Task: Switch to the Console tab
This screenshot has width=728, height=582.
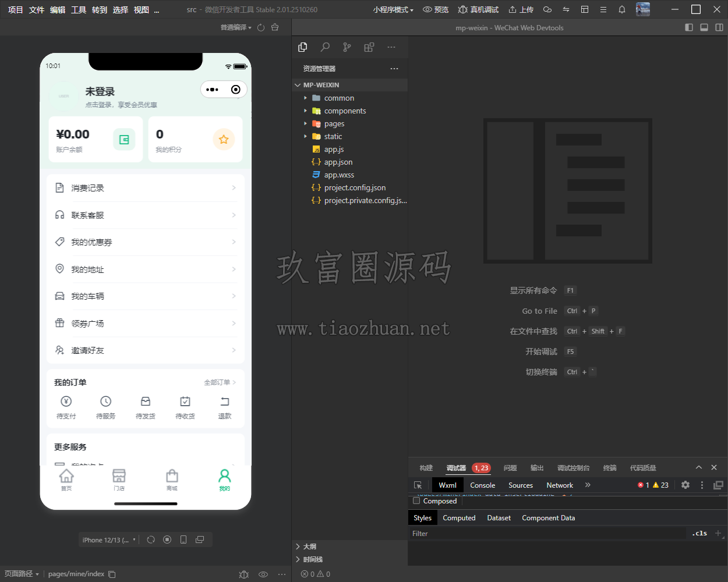Action: click(x=483, y=485)
